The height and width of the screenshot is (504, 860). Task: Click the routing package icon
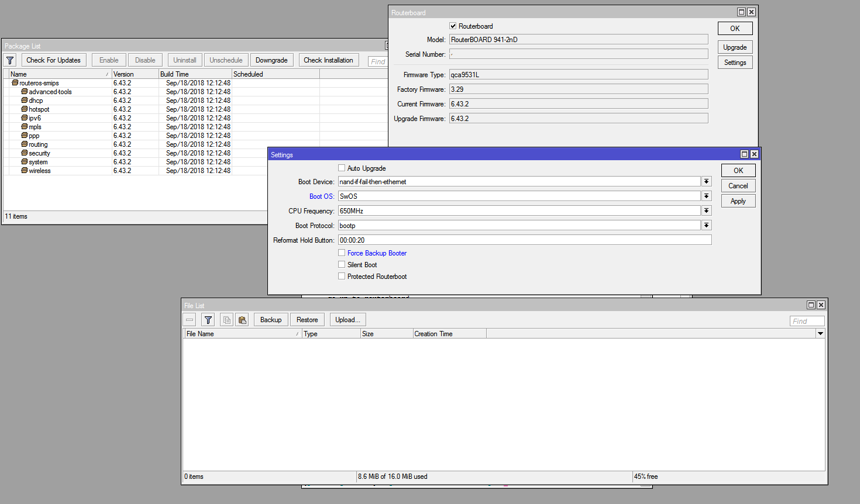pos(25,144)
